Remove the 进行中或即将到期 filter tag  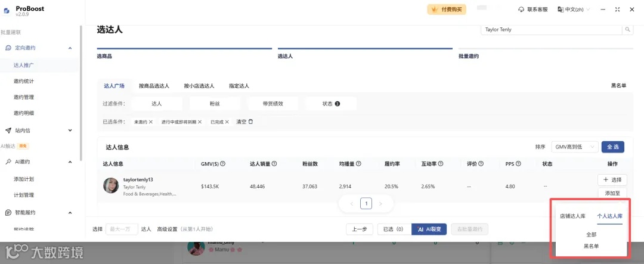(200, 122)
